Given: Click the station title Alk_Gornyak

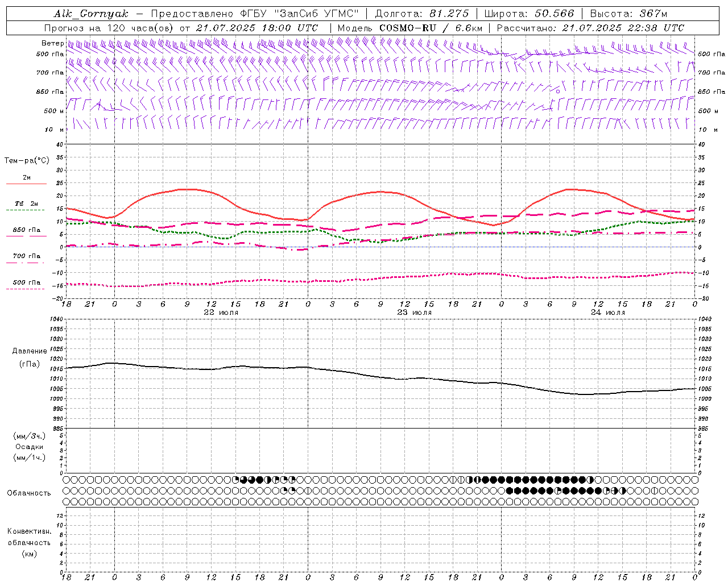Looking at the screenshot, I should pos(91,14).
